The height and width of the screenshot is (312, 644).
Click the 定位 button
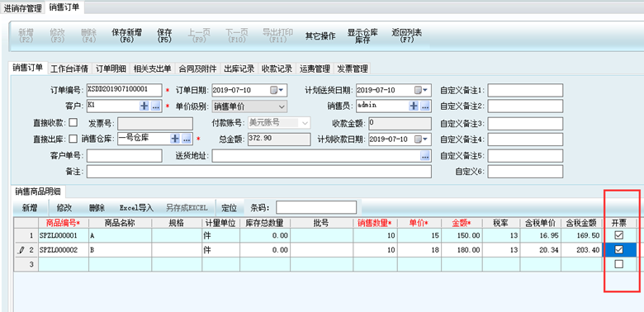(230, 208)
